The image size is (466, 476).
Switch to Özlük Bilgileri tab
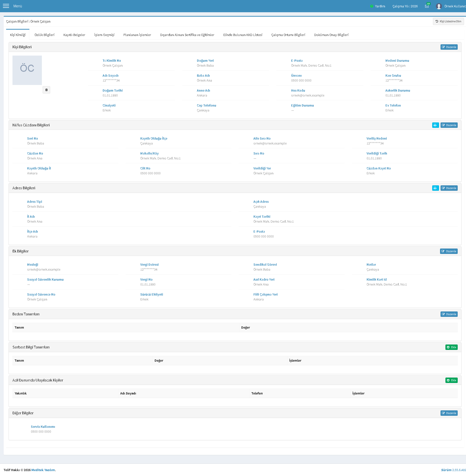44,35
